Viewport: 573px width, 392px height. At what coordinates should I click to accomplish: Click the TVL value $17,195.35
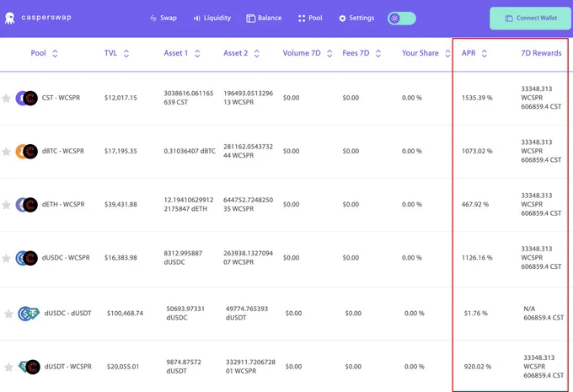click(120, 151)
